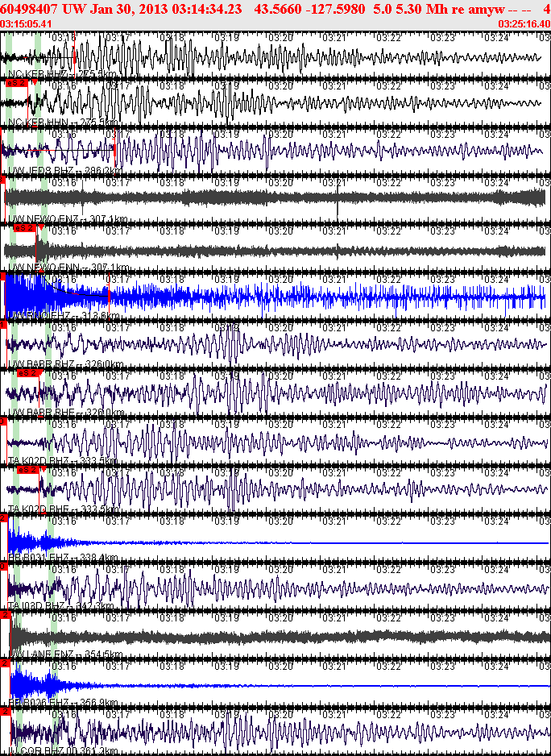The width and height of the screenshot is (551, 756).
Task: Click the red P-pick flag '0' on TA K02D BHZ
Action: click(x=3, y=421)
